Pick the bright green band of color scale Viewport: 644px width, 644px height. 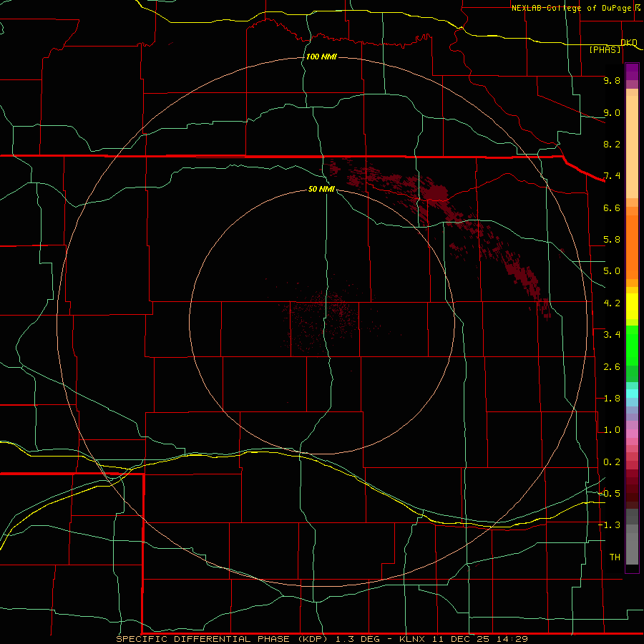632,345
